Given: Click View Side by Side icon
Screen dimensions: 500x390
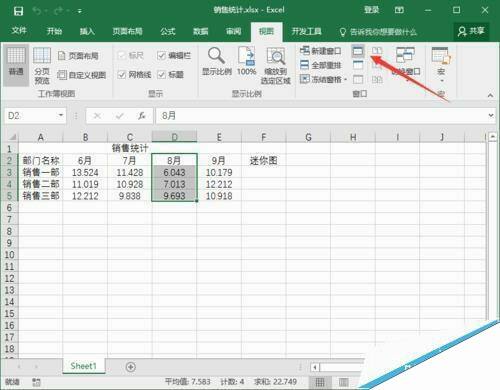Looking at the screenshot, I should (377, 51).
